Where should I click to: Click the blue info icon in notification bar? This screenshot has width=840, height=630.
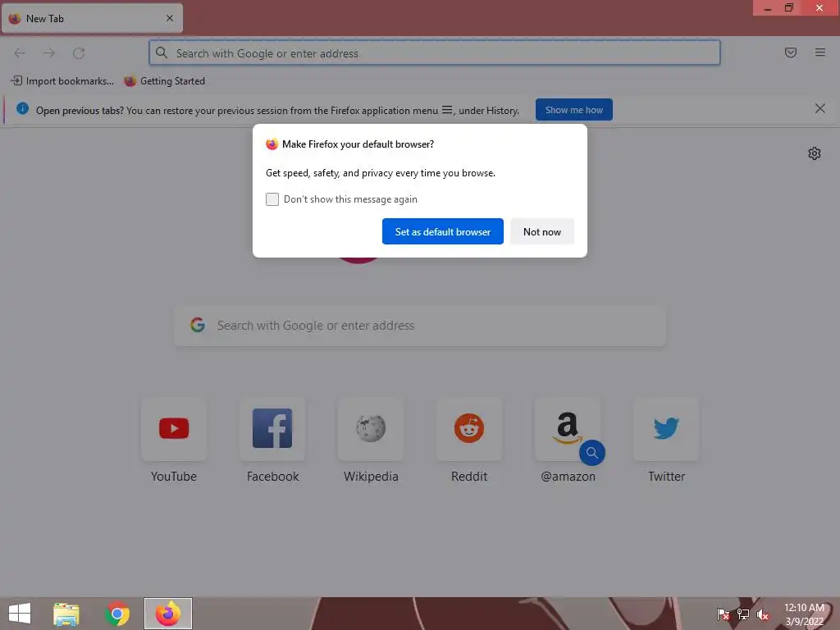click(22, 109)
